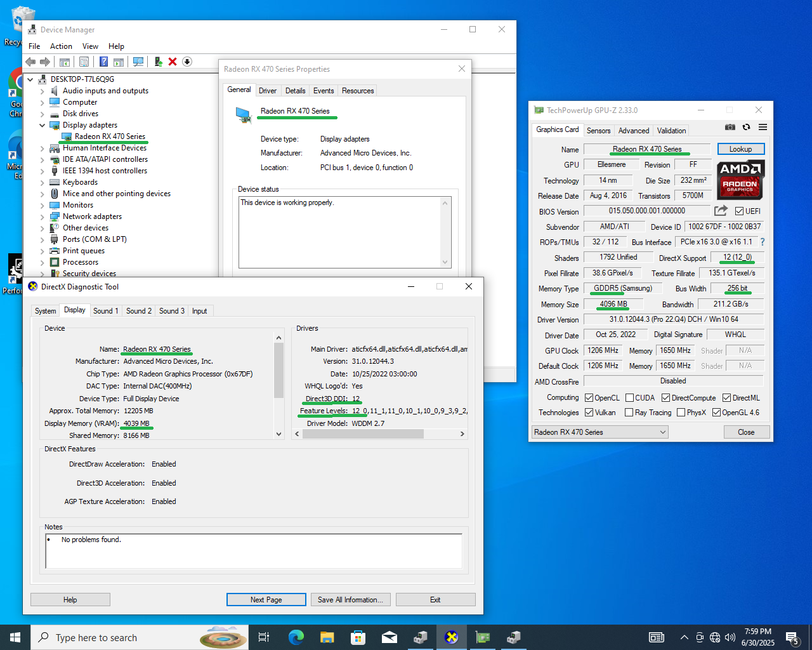
Task: Collapse the Display adapters tree node
Action: [x=43, y=125]
